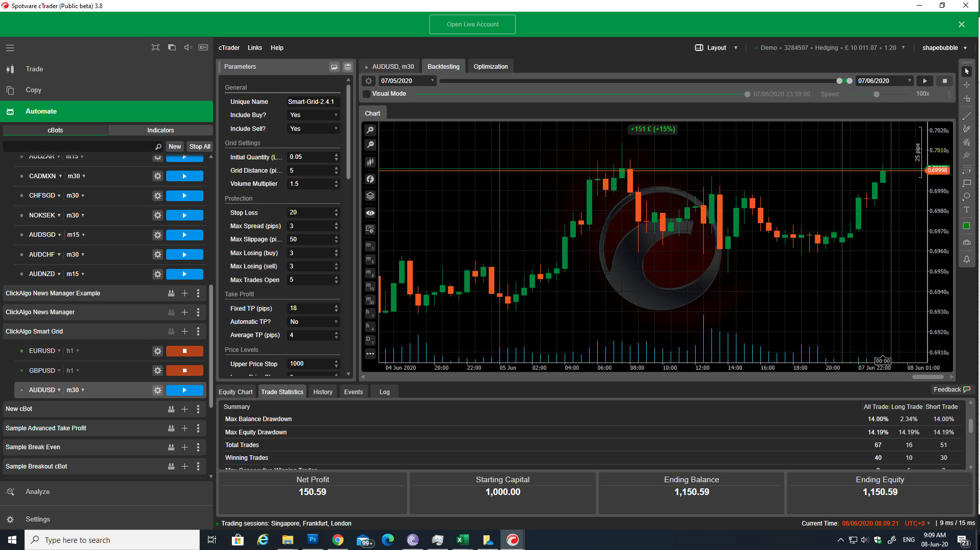Screen dimensions: 980x550
Task: Enable the Visual Mode checkbox
Action: click(x=366, y=94)
